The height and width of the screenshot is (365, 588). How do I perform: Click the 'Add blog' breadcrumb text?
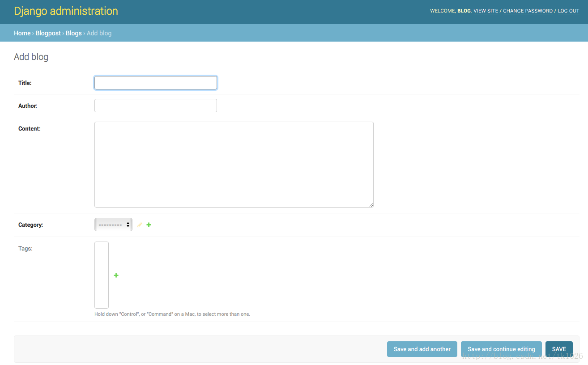click(x=99, y=33)
